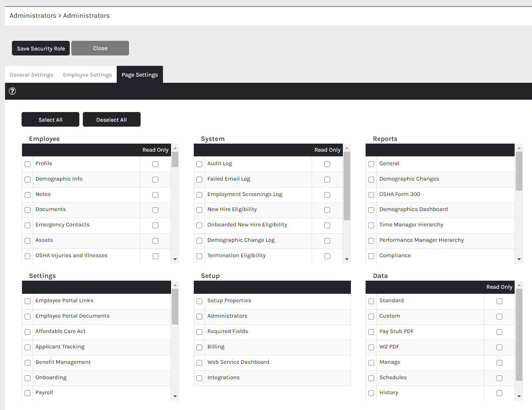Click the Data list scroll down arrow
Image resolution: width=532 pixels, height=410 pixels.
click(519, 397)
